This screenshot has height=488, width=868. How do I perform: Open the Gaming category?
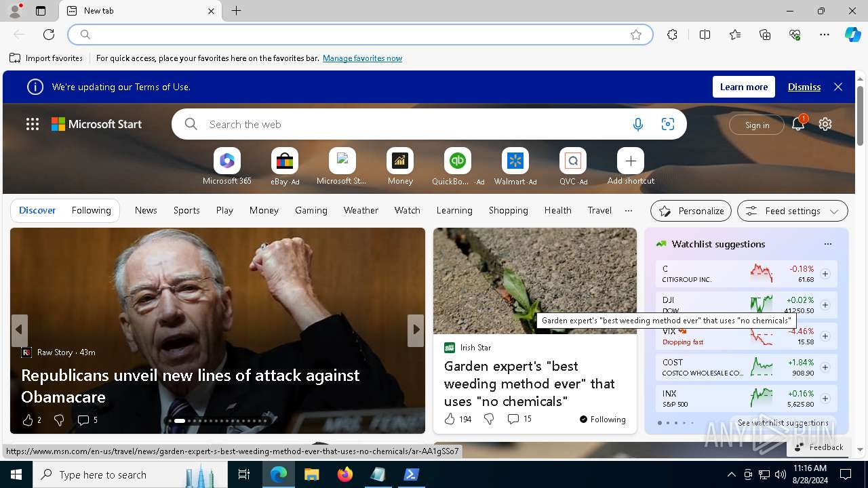311,210
